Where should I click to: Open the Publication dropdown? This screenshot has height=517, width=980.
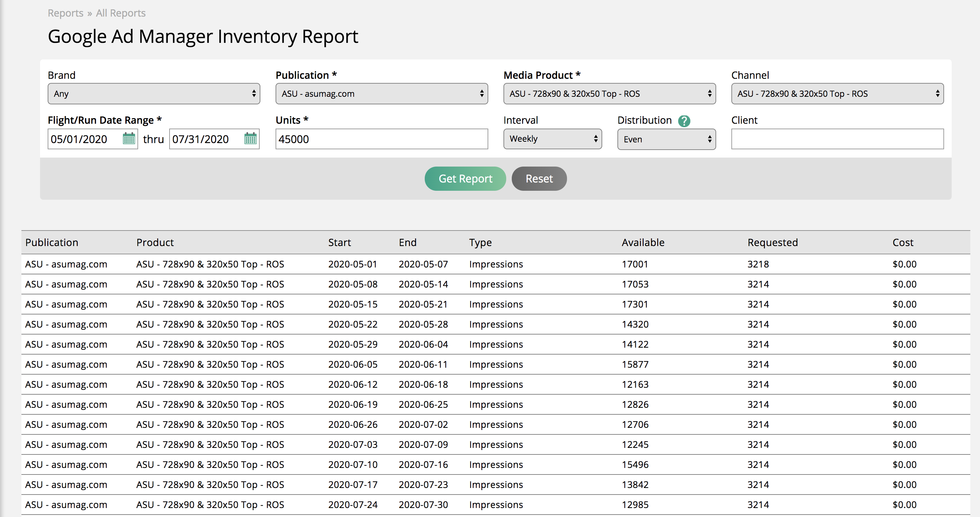[382, 94]
